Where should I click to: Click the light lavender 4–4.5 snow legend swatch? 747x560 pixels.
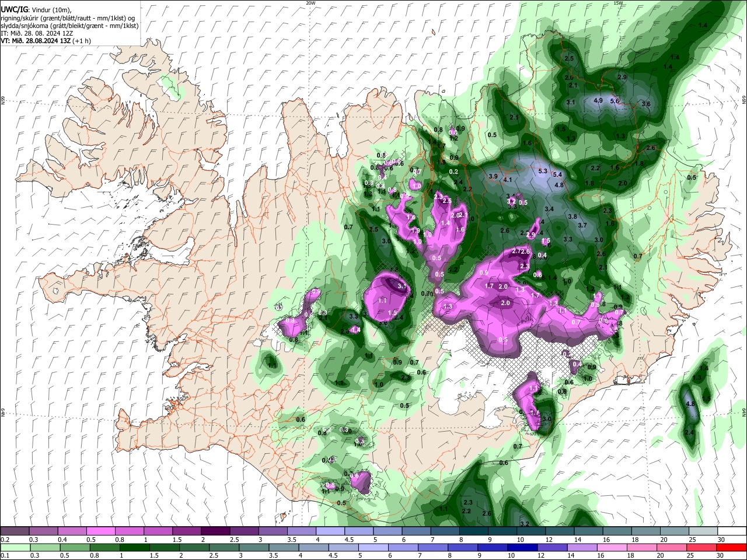click(329, 531)
